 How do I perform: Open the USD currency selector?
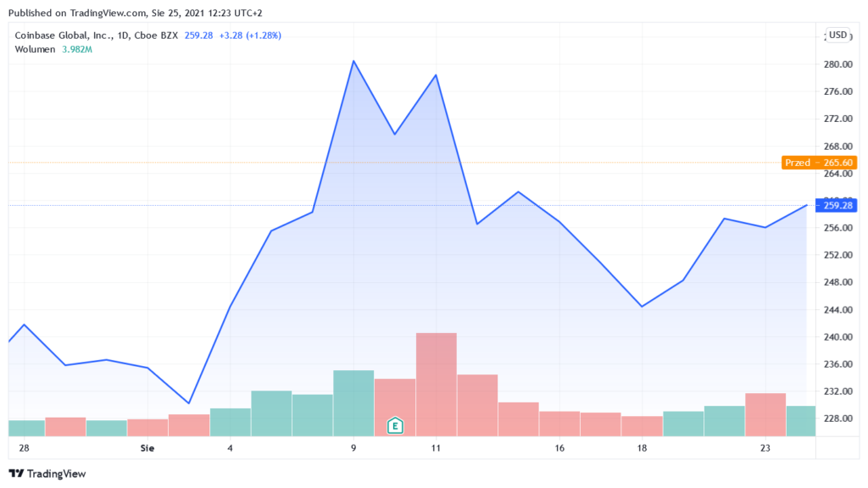pos(837,35)
